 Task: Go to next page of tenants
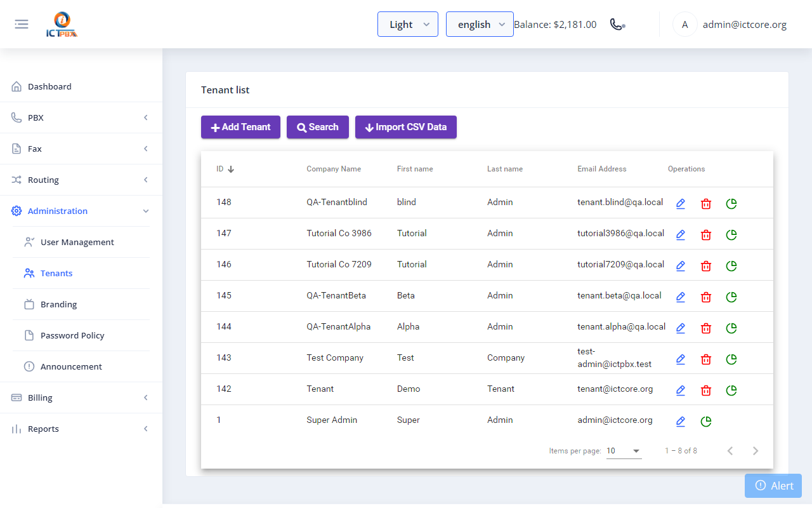tap(756, 451)
